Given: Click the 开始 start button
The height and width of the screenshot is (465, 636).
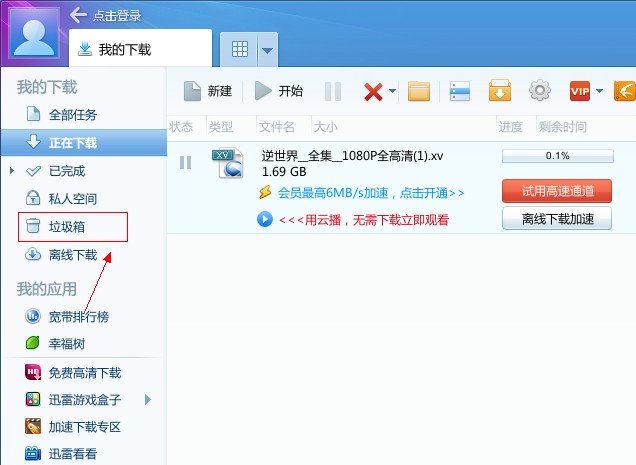Looking at the screenshot, I should [279, 91].
